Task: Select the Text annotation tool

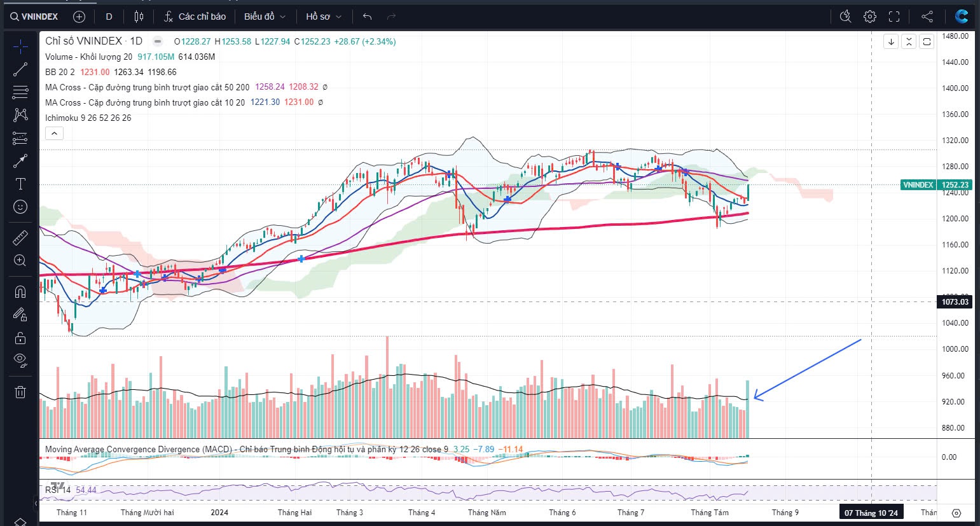Action: click(20, 184)
